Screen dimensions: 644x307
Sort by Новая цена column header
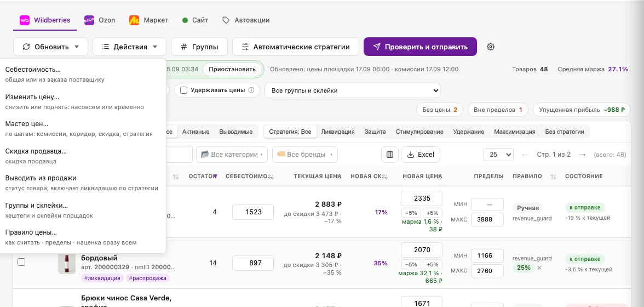[422, 177]
